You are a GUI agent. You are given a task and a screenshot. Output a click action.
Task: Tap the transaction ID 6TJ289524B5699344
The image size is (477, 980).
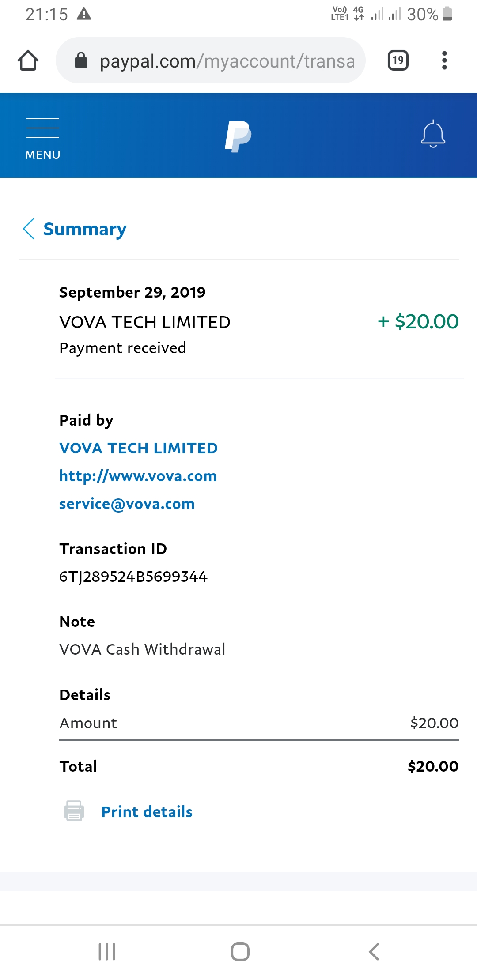[x=133, y=577]
